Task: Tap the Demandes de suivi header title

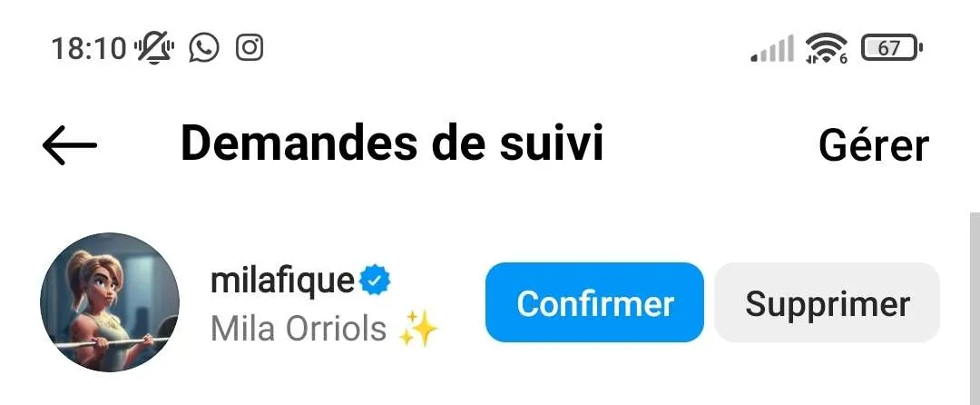Action: click(392, 143)
